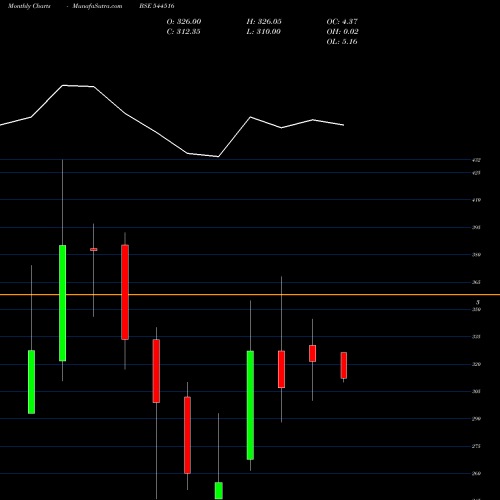Click the 290 price axis label
500x500 pixels.
[476, 419]
